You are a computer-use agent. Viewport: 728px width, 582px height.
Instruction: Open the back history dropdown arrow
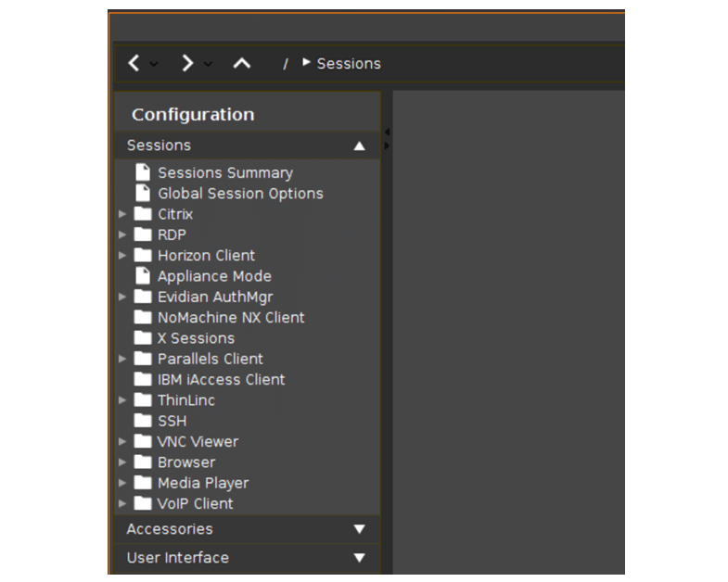click(x=154, y=64)
